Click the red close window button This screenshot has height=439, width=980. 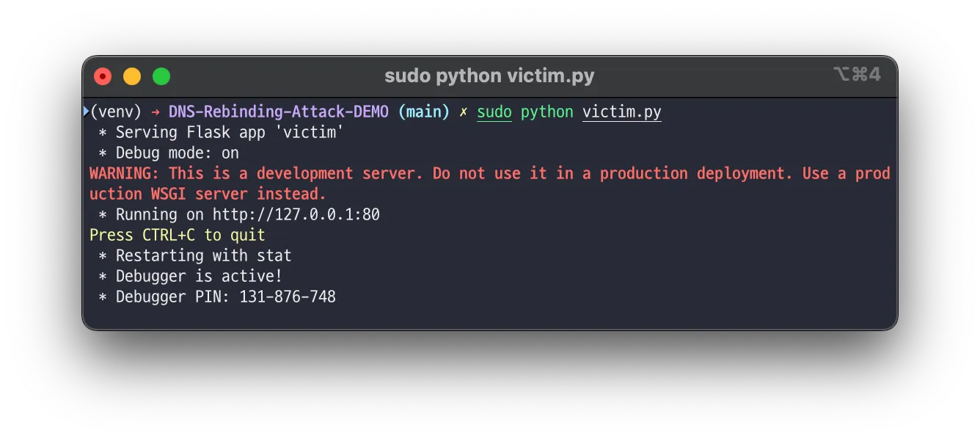pyautogui.click(x=103, y=76)
